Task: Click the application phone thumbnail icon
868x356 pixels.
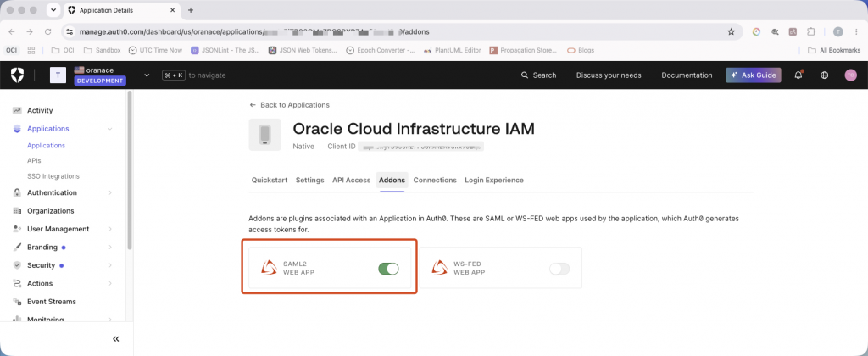Action: point(265,135)
